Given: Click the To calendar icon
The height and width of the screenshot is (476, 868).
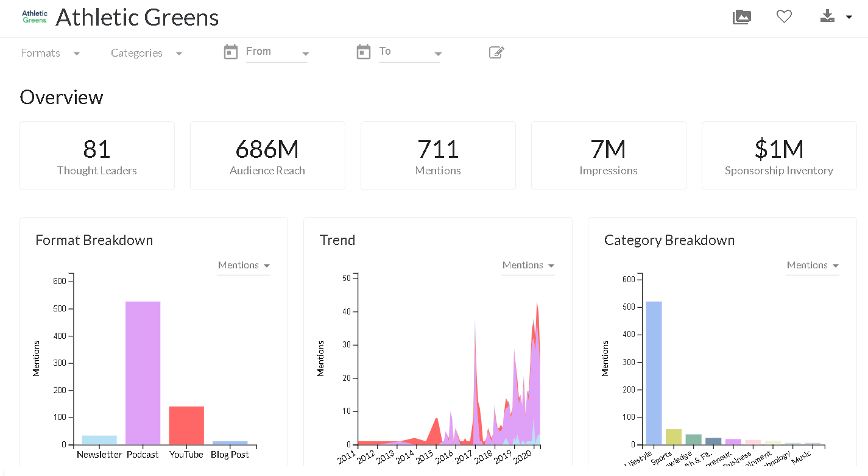Looking at the screenshot, I should [x=364, y=52].
